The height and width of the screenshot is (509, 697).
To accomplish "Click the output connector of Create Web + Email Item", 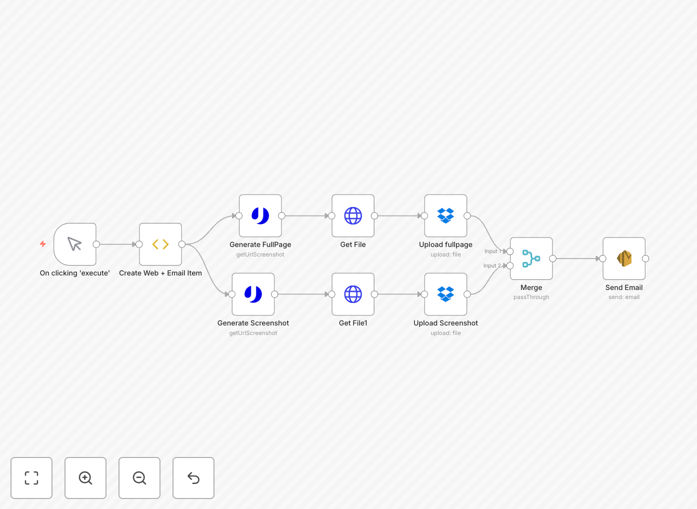I will click(182, 244).
